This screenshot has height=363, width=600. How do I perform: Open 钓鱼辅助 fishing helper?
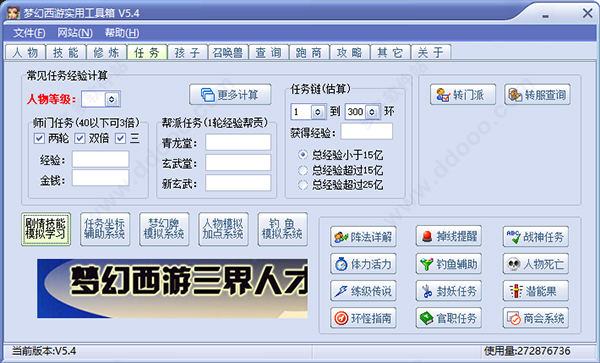448,264
